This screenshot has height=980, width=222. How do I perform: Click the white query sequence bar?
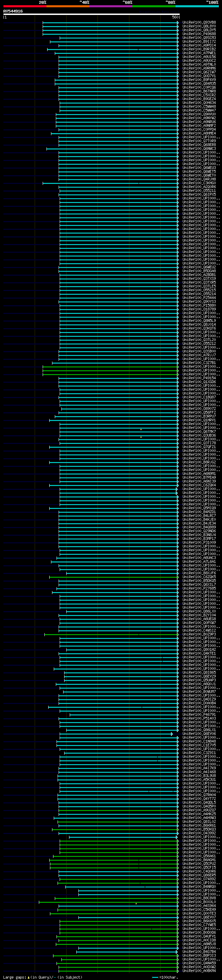coord(92,14)
